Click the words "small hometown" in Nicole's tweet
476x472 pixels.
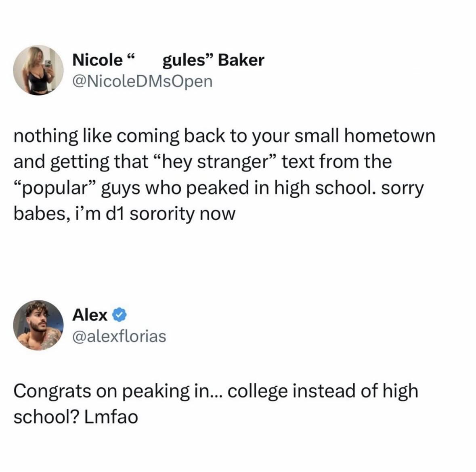(x=365, y=136)
